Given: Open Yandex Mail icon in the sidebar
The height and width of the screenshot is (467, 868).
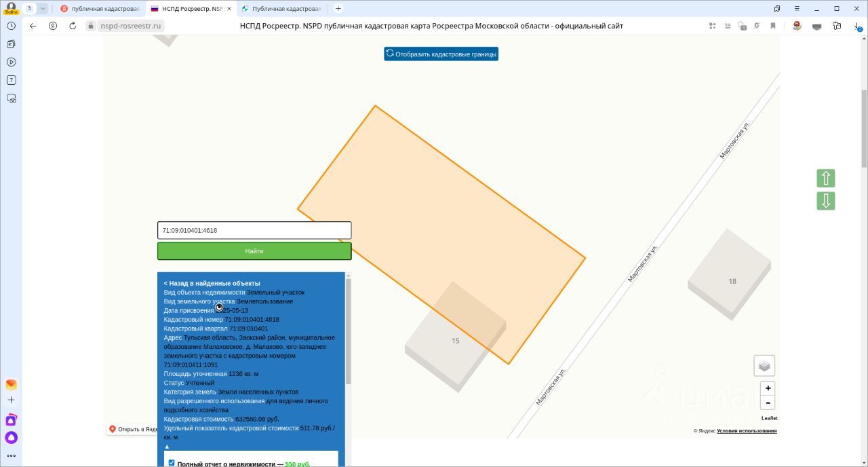Looking at the screenshot, I should [x=11, y=384].
